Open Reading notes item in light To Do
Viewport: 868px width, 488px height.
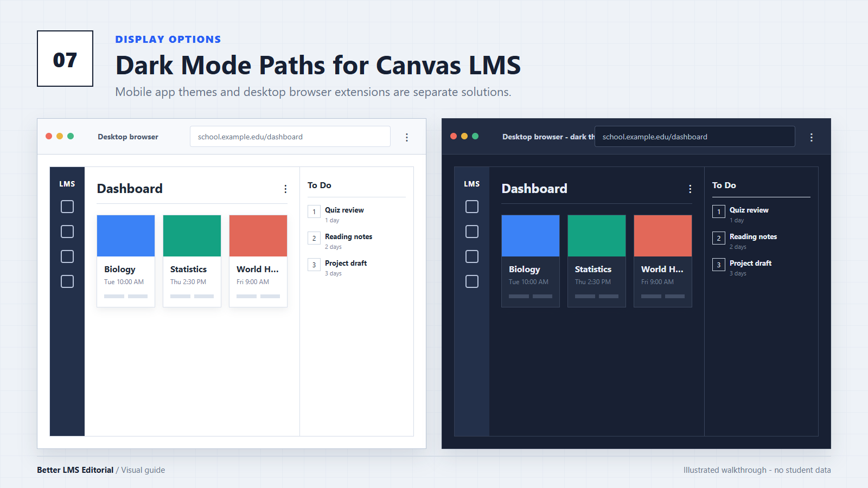pos(356,241)
